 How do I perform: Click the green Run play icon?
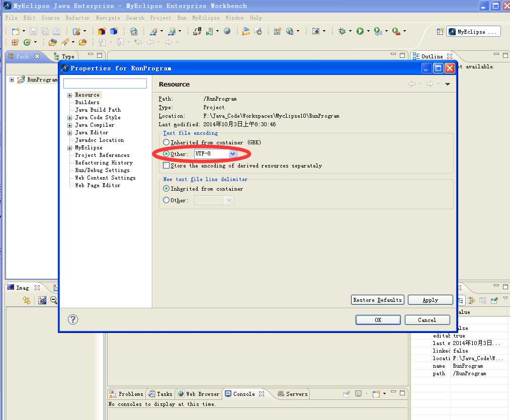pos(360,31)
